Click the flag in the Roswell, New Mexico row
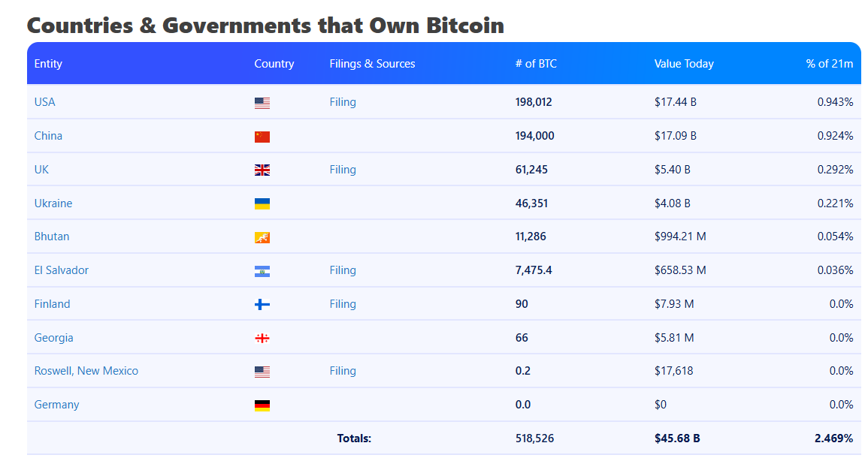The height and width of the screenshot is (458, 868). click(x=262, y=372)
